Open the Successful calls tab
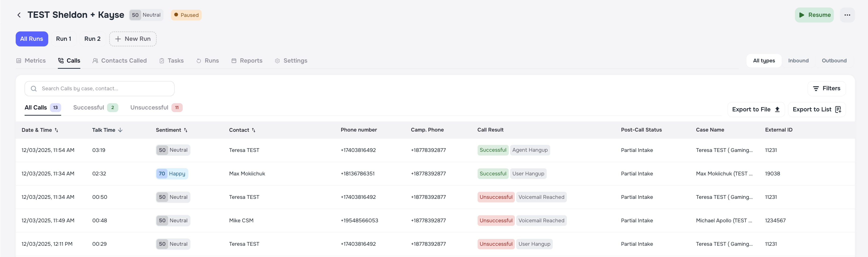This screenshot has height=257, width=868. (x=88, y=107)
